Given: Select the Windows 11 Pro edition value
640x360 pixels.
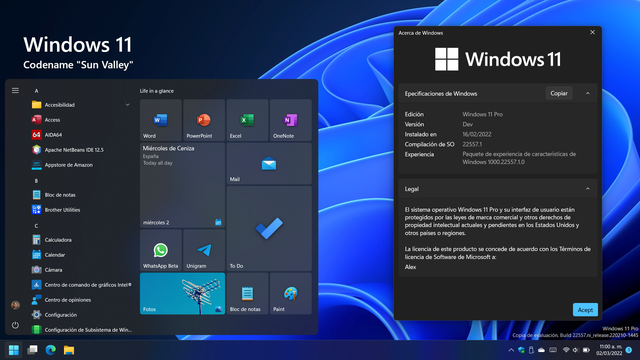Looking at the screenshot, I should tap(482, 114).
